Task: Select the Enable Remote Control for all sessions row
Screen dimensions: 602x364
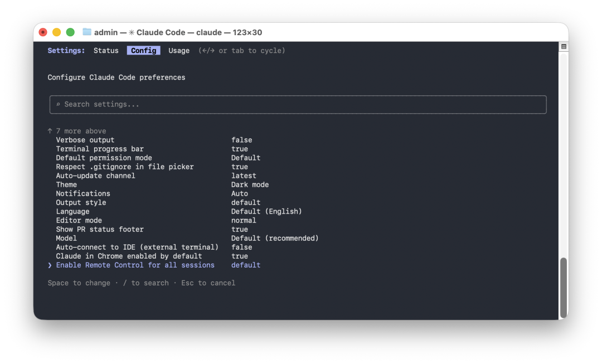Action: pos(154,265)
